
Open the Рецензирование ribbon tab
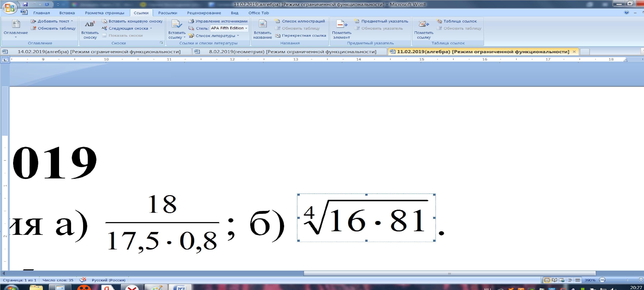pyautogui.click(x=204, y=13)
